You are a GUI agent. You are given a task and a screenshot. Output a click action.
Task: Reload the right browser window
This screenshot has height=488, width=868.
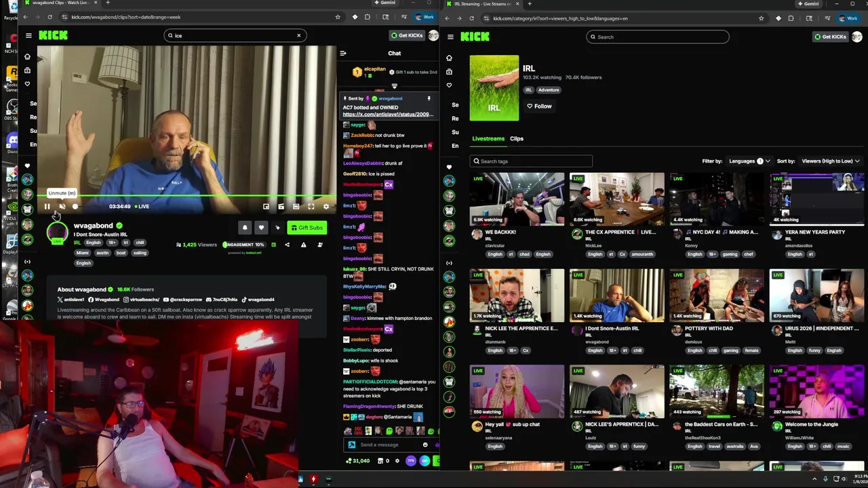coord(471,18)
